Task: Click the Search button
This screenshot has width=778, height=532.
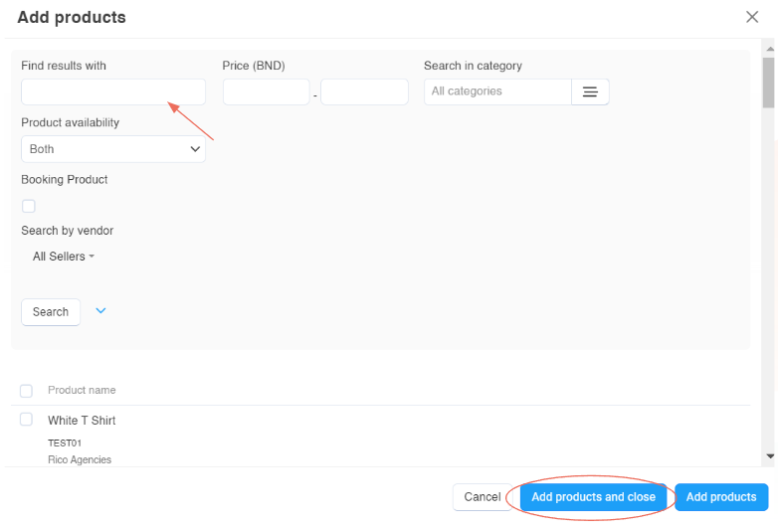Action: click(51, 312)
